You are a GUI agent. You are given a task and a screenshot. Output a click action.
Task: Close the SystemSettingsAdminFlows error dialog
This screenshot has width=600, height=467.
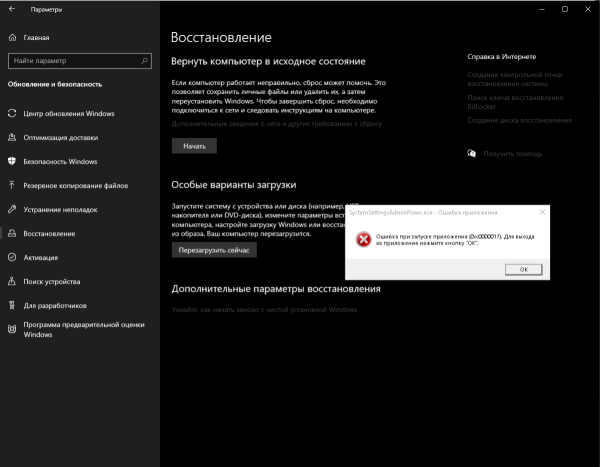click(542, 212)
